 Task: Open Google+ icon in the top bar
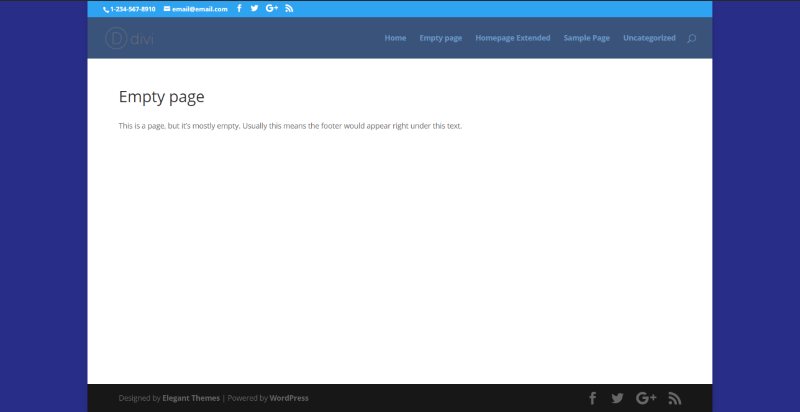click(x=272, y=8)
